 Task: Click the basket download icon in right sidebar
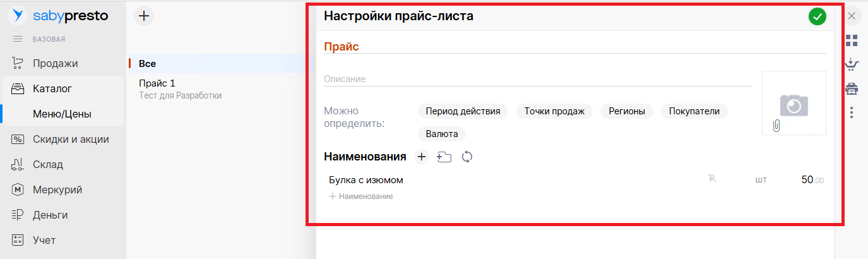pos(852,64)
